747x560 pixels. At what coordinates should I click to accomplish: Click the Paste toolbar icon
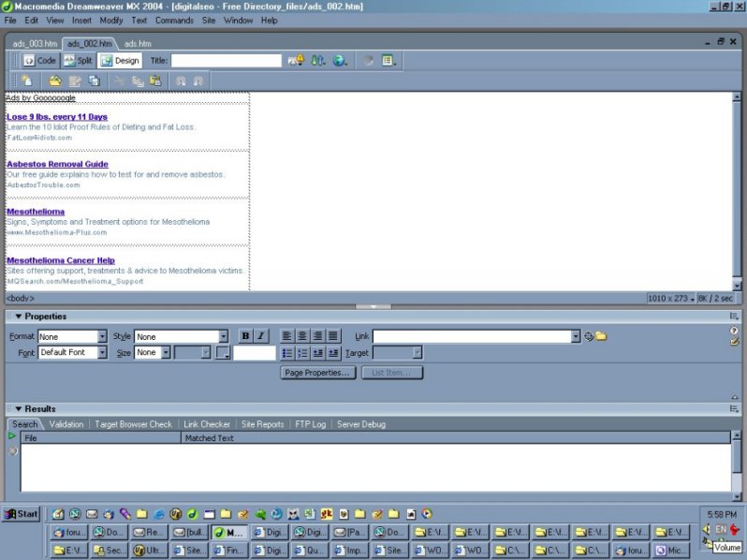click(x=155, y=81)
